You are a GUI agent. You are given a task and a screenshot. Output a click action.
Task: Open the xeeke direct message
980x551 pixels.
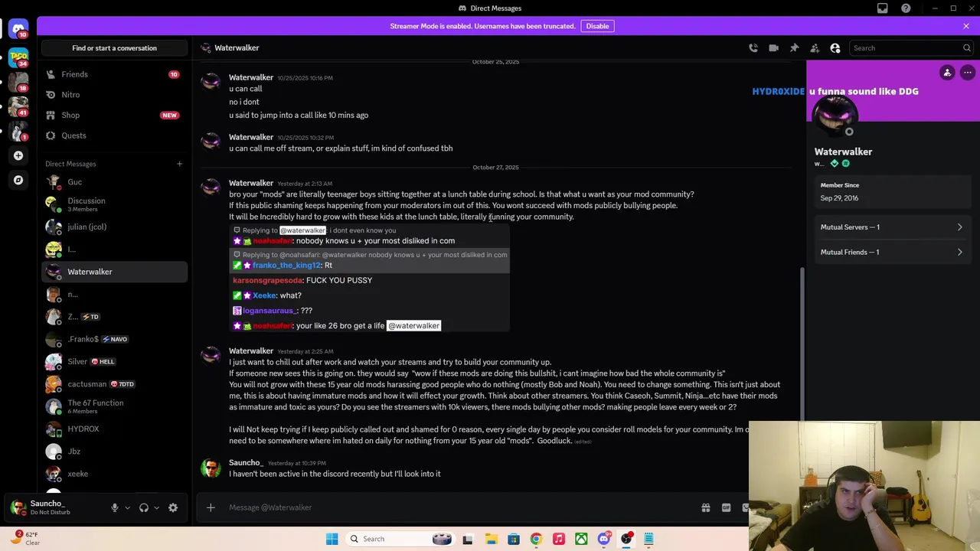tap(114, 474)
